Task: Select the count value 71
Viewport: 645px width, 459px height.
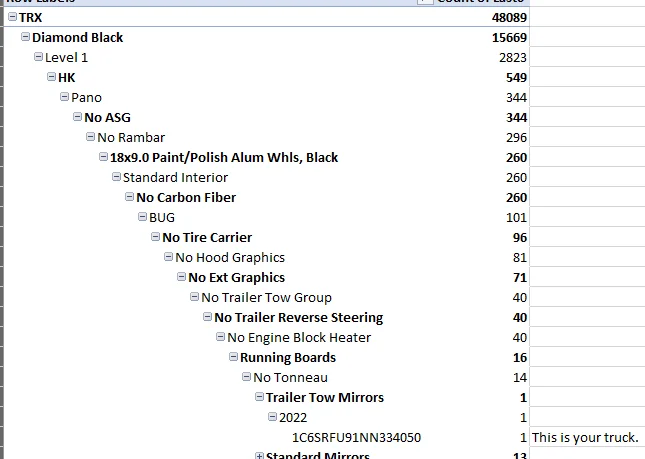Action: (x=520, y=278)
